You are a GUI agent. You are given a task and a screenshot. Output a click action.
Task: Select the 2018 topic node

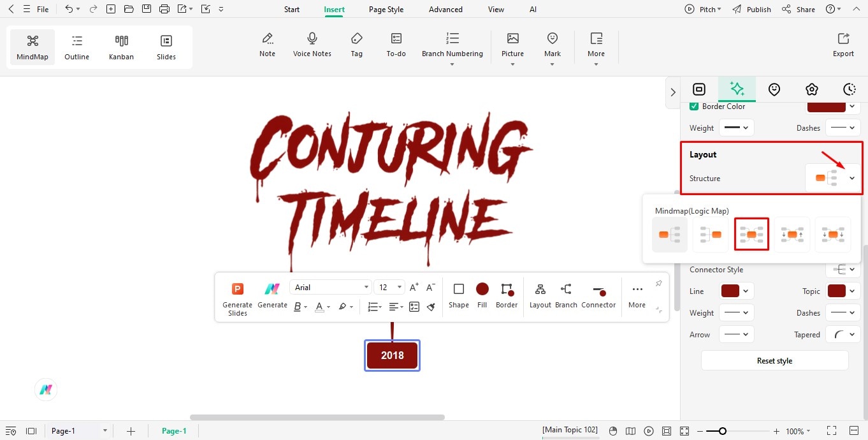point(393,356)
